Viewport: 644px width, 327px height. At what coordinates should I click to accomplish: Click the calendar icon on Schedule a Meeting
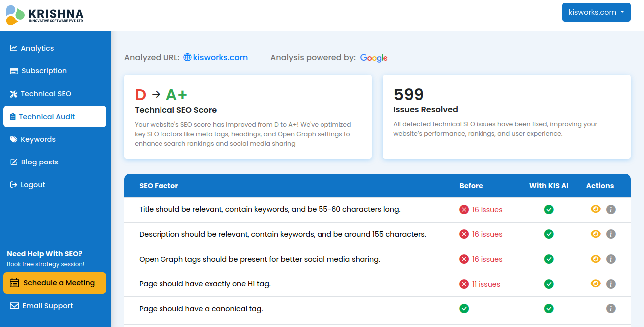(x=14, y=283)
